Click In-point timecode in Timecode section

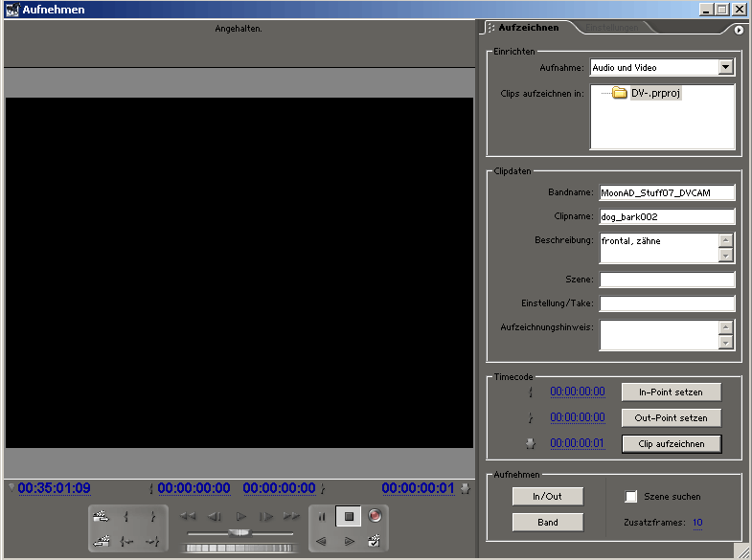click(x=578, y=392)
